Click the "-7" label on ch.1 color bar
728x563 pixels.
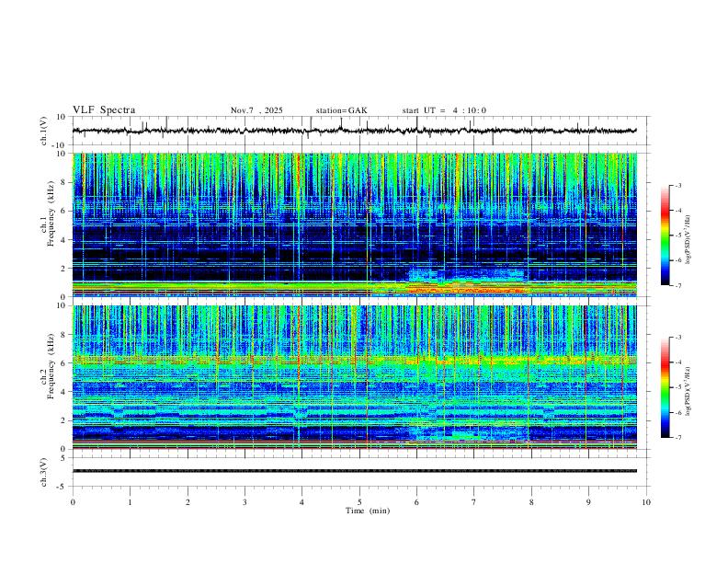677,285
